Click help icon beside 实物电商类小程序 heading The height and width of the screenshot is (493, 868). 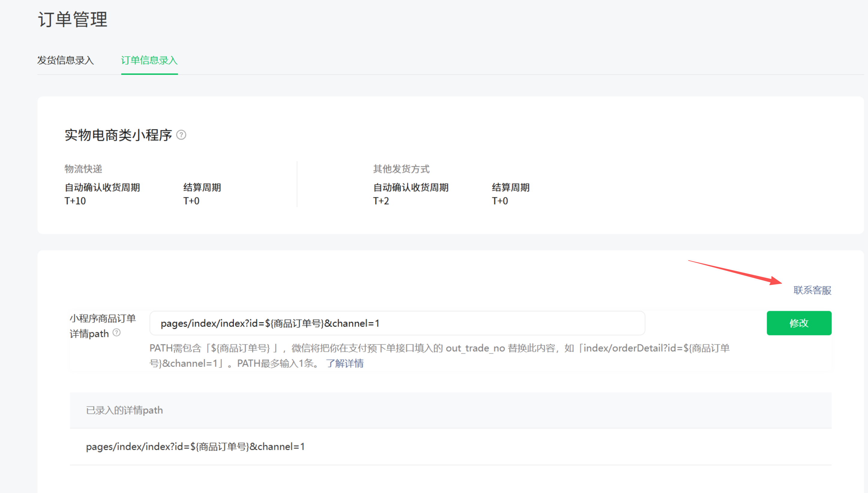181,135
